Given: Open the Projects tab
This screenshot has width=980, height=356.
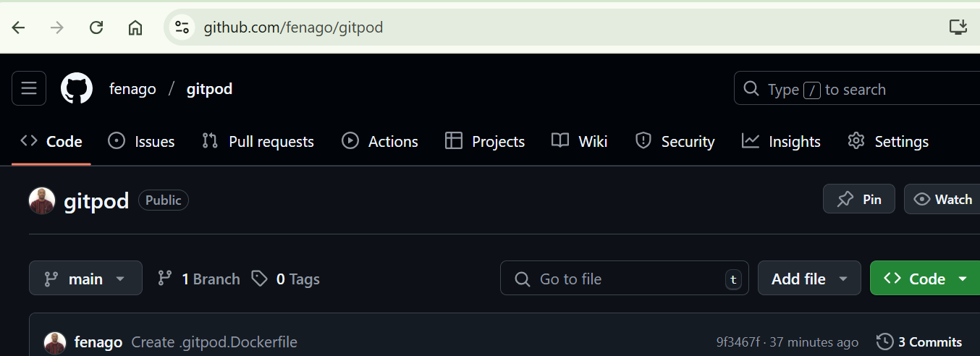Looking at the screenshot, I should pos(485,141).
